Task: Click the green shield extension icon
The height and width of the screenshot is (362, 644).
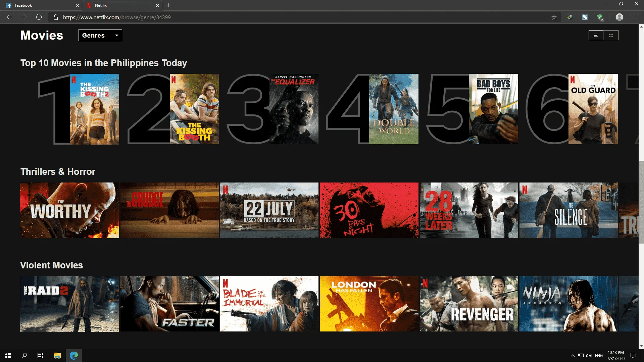Action: coord(600,17)
